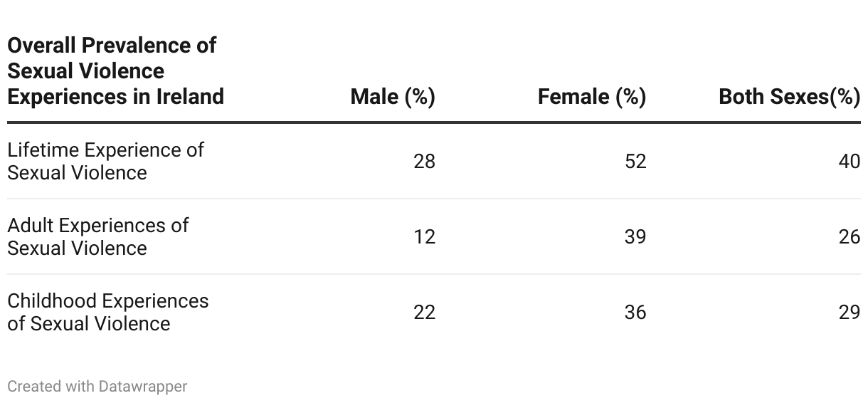
Task: Click the Male (%) column header
Action: pos(393,97)
